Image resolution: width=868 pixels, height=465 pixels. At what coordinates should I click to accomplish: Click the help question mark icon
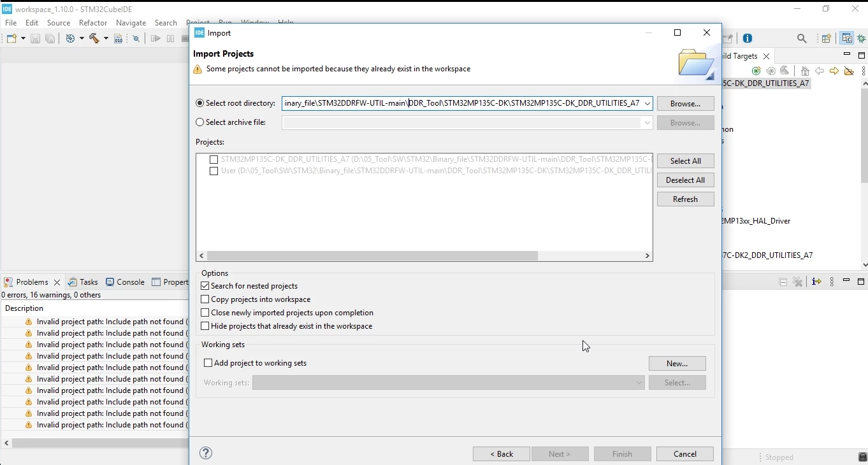point(206,453)
